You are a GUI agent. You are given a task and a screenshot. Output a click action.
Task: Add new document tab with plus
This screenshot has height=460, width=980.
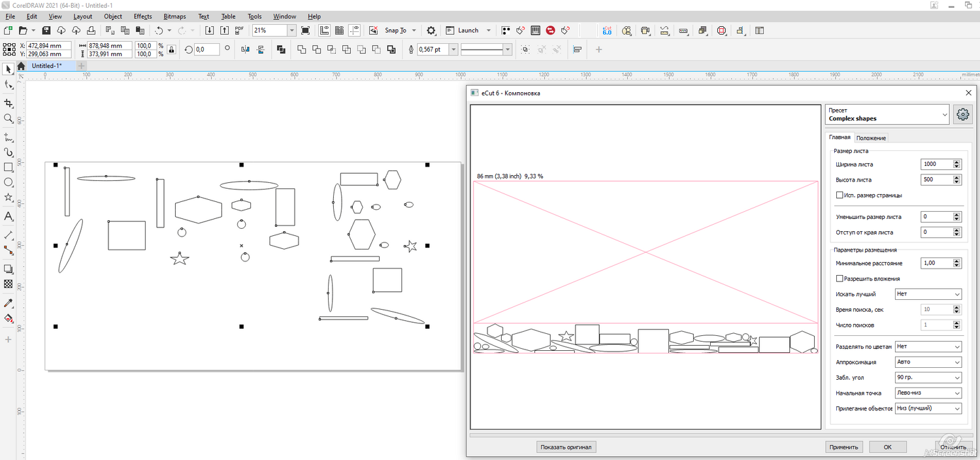click(82, 66)
